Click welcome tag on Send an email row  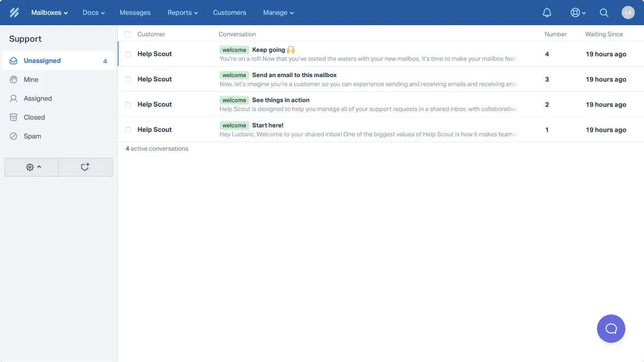tap(234, 75)
